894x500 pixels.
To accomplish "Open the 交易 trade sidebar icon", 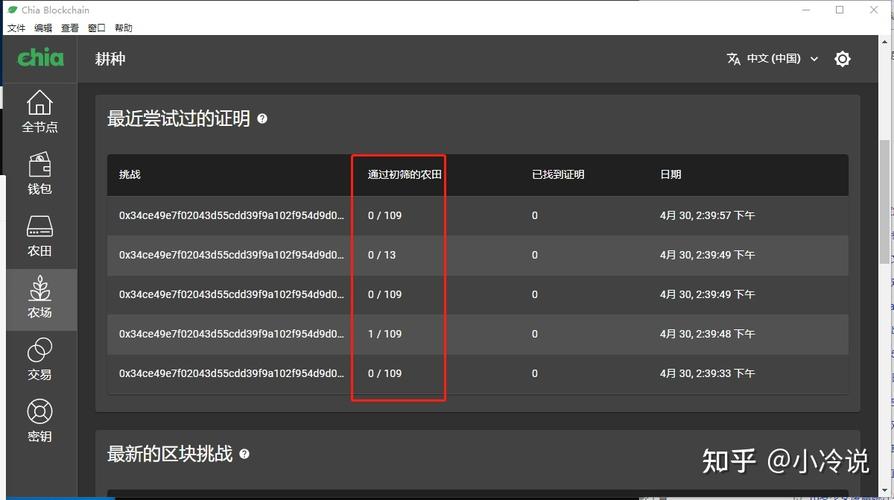I will click(x=39, y=359).
